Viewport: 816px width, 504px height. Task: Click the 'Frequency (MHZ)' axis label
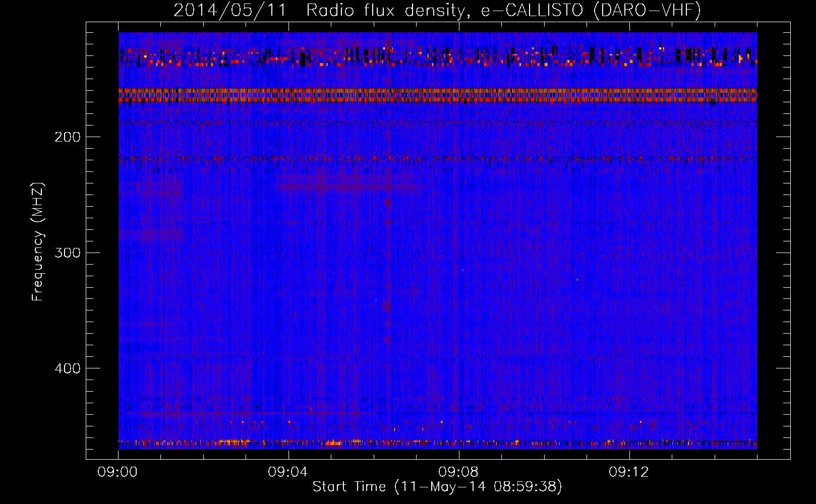[x=38, y=242]
